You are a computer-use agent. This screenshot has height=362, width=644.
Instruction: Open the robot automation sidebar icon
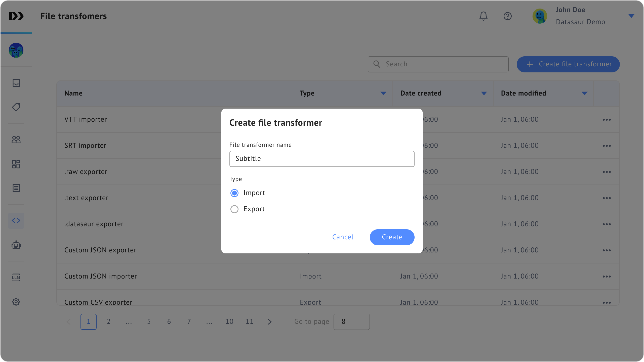click(16, 245)
